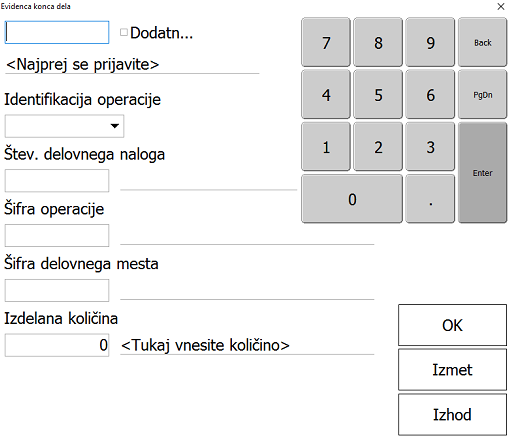Click the Izhod button
The image size is (510, 437).
tap(452, 414)
